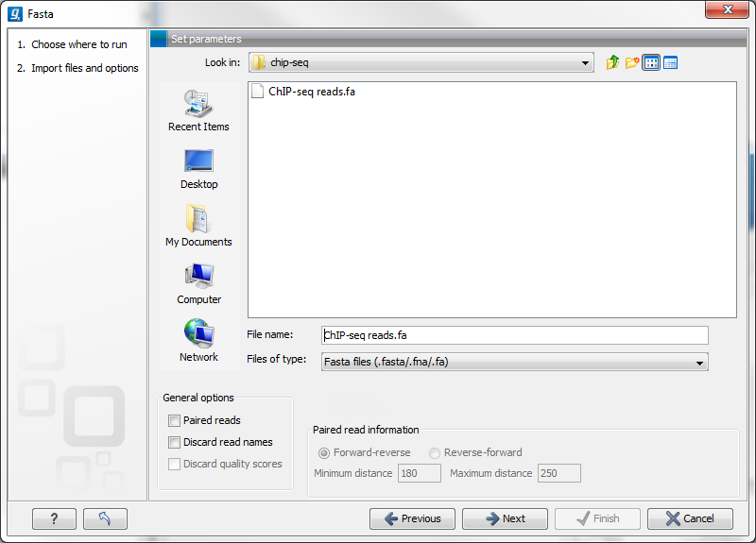This screenshot has height=543, width=756.
Task: Go back with Previous button
Action: tap(412, 518)
